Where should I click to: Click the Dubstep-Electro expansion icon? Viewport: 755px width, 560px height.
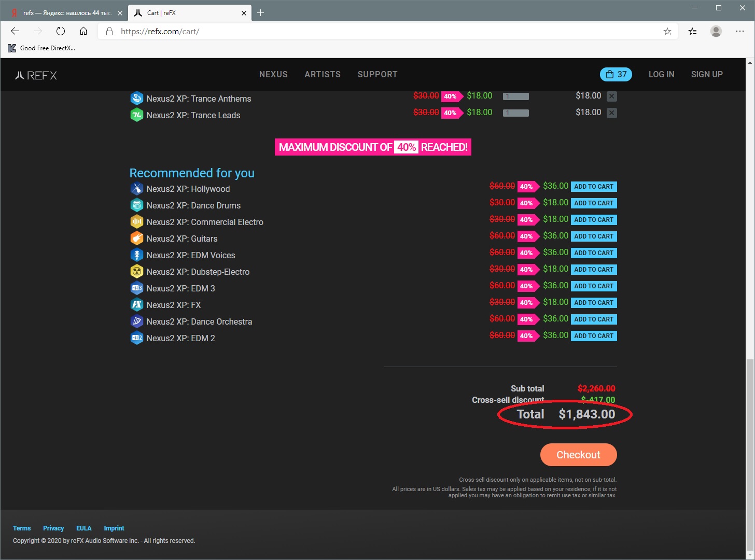[136, 272]
